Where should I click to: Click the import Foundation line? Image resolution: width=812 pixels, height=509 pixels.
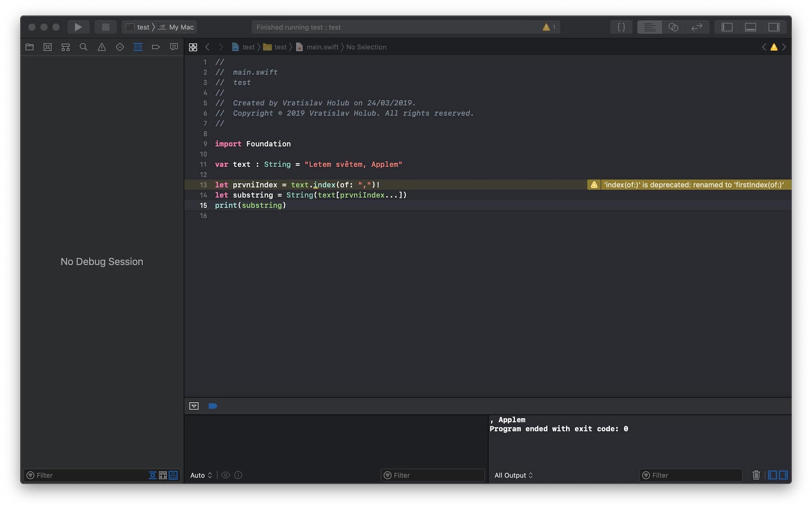coord(253,144)
